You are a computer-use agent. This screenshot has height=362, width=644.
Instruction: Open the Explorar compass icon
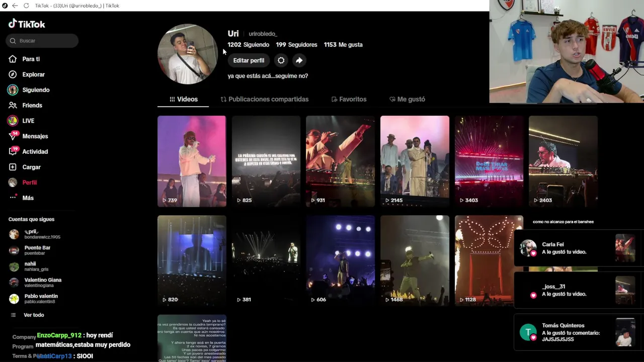13,74
